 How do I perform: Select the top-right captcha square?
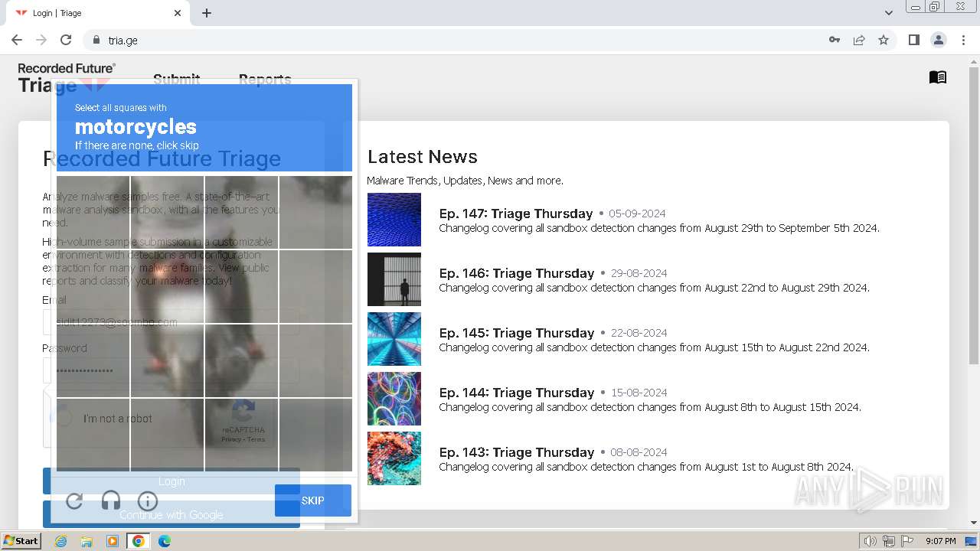(x=315, y=213)
